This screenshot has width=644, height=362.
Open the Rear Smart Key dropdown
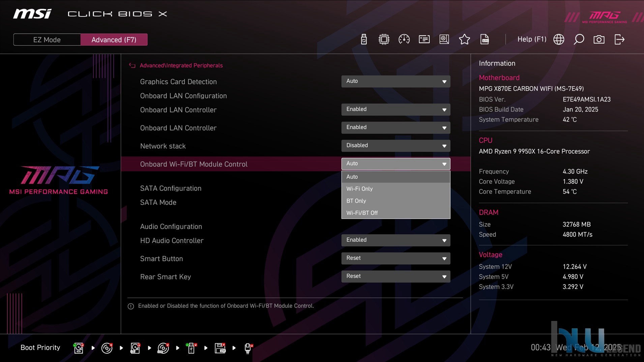[x=396, y=276]
